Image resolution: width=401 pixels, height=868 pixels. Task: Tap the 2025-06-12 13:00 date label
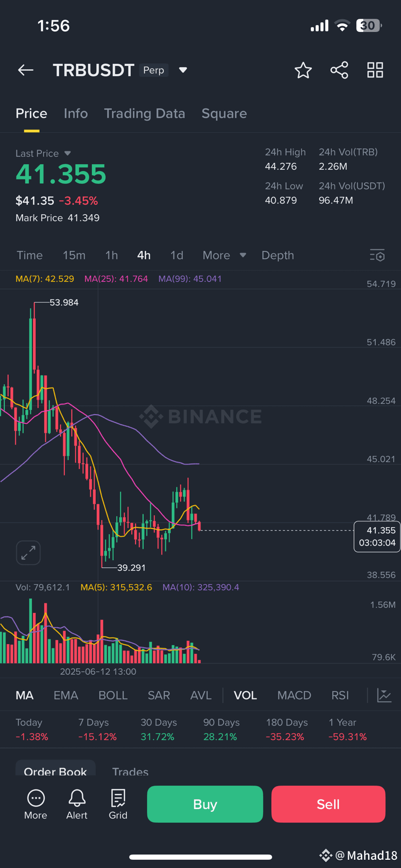(98, 672)
